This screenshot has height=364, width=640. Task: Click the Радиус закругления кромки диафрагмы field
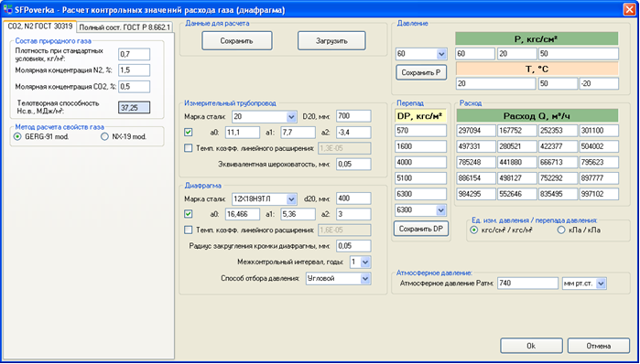tap(354, 246)
